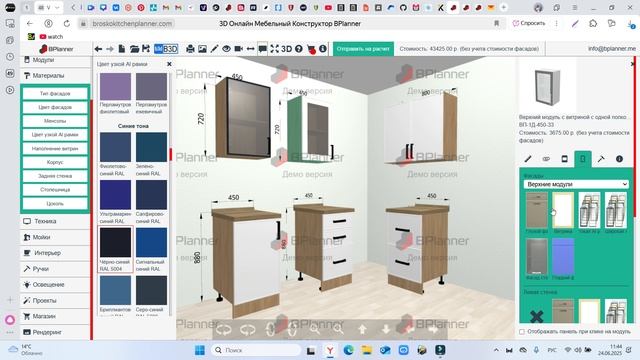640x360 pixels.
Task: Expand the Интерьер section in the sidebar
Action: coord(55,253)
